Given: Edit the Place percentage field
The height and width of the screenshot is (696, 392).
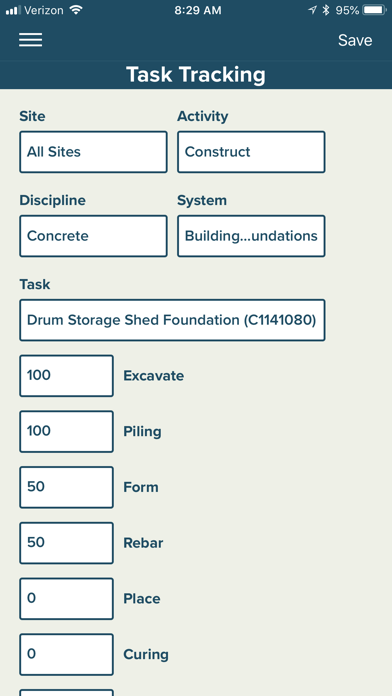Looking at the screenshot, I should click(x=66, y=599).
